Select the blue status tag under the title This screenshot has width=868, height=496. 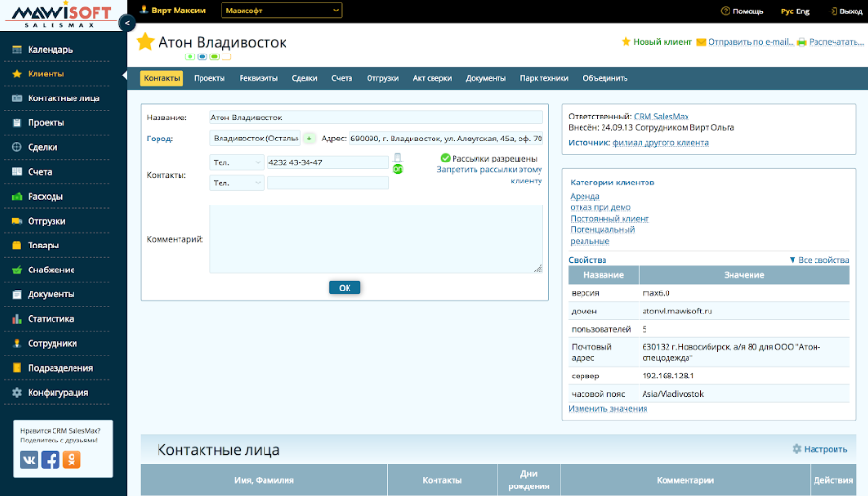202,56
